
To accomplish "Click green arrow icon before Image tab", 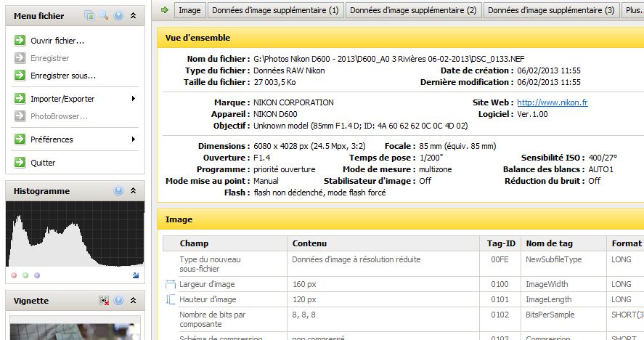I will point(165,10).
